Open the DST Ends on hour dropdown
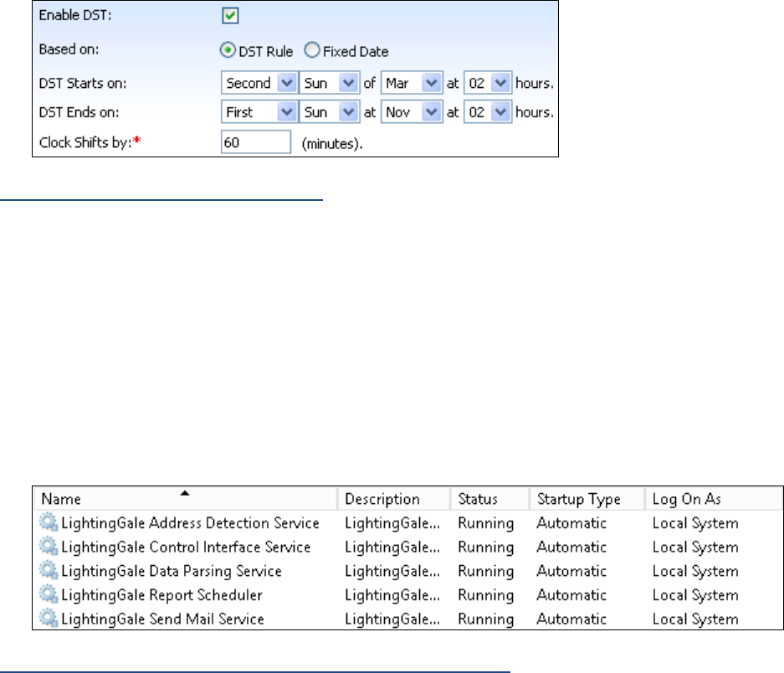 (488, 112)
